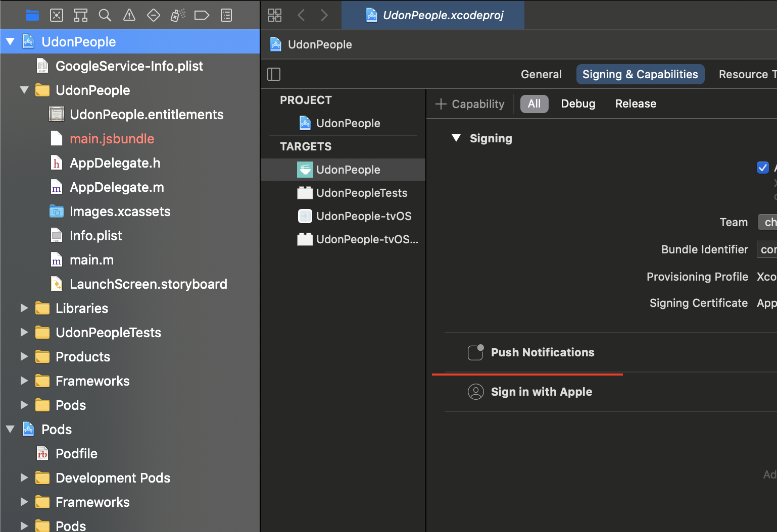Select the Release configuration filter

[636, 104]
